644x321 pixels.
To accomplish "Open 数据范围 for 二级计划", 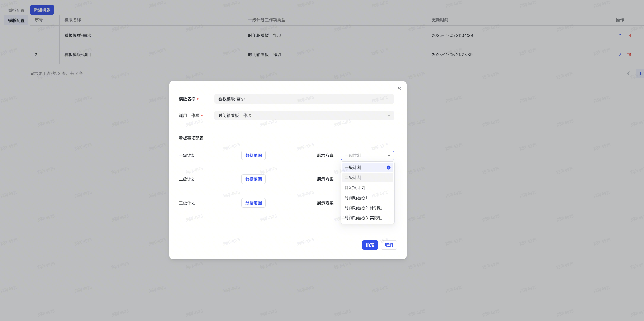I will (x=254, y=179).
